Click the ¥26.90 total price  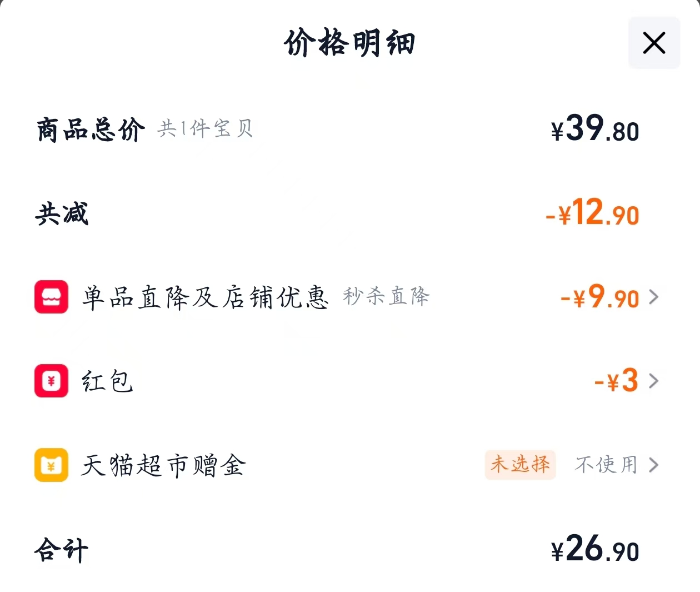click(x=594, y=549)
